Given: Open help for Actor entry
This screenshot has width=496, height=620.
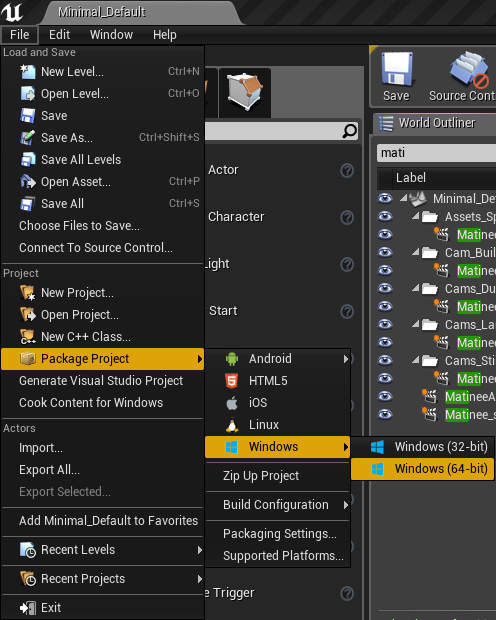Looking at the screenshot, I should click(347, 170).
